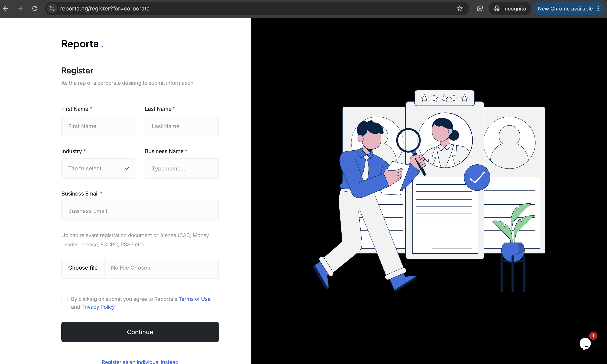This screenshot has width=607, height=364.
Task: Open site permissions via address bar icon
Action: click(52, 8)
